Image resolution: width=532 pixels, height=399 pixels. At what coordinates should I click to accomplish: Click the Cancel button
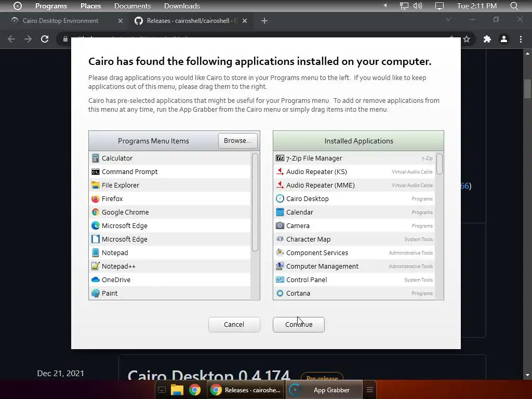234,324
